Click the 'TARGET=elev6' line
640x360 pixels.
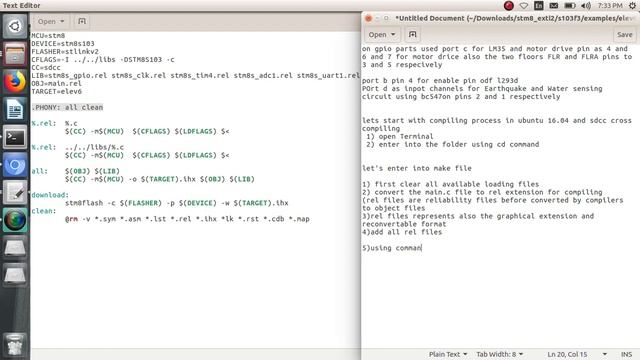coord(56,91)
